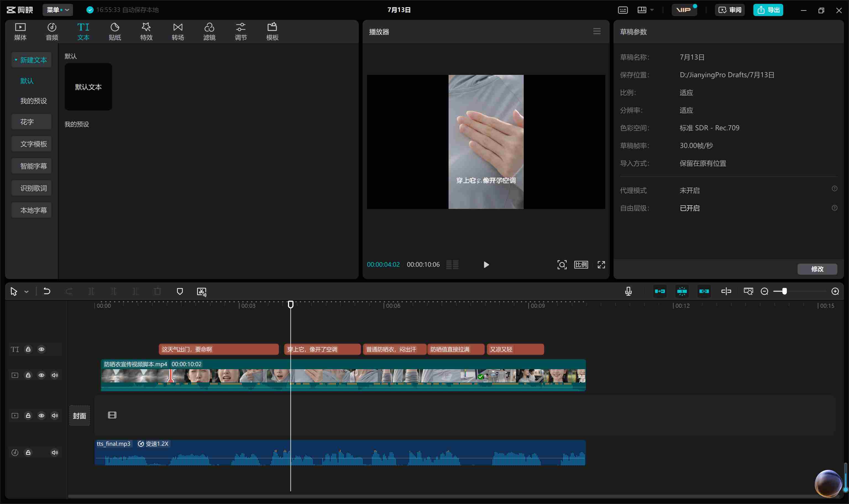Select the 普通防晒衣，闷出汗 subtitle clip
Image resolution: width=849 pixels, height=504 pixels.
coord(395,349)
